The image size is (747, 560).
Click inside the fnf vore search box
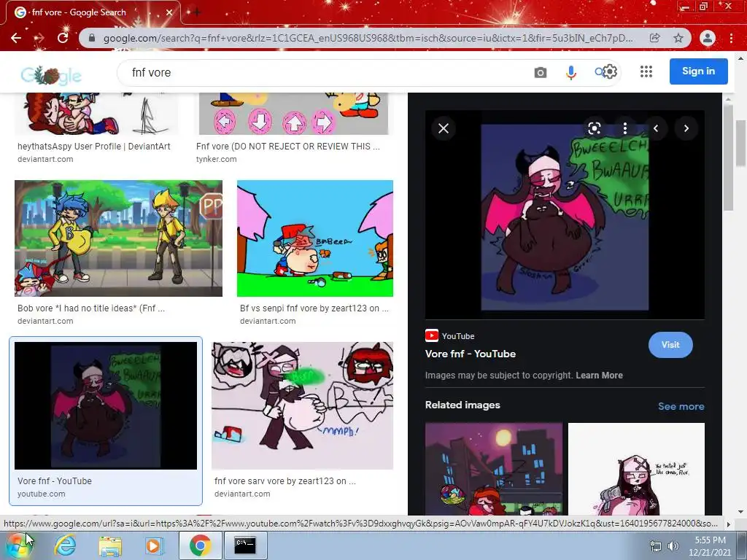click(x=324, y=72)
